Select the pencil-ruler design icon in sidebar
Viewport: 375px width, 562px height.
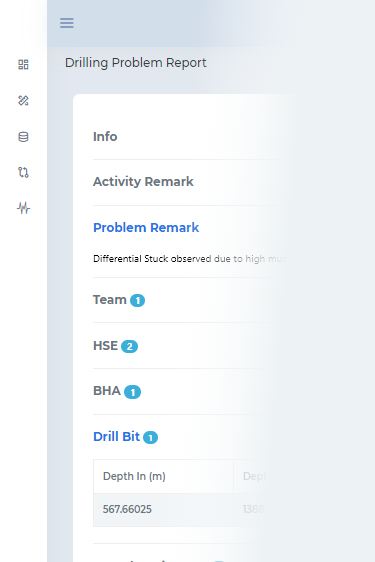23,101
